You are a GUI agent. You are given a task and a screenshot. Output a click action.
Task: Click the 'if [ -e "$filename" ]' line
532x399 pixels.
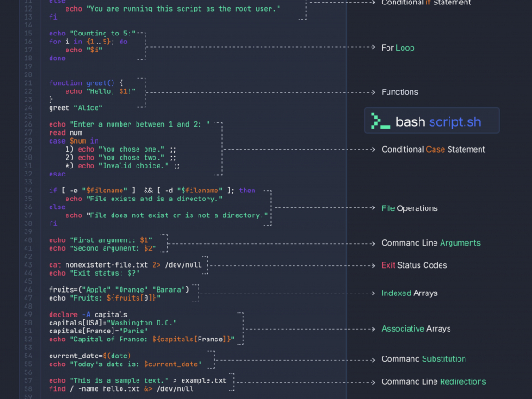pos(153,191)
